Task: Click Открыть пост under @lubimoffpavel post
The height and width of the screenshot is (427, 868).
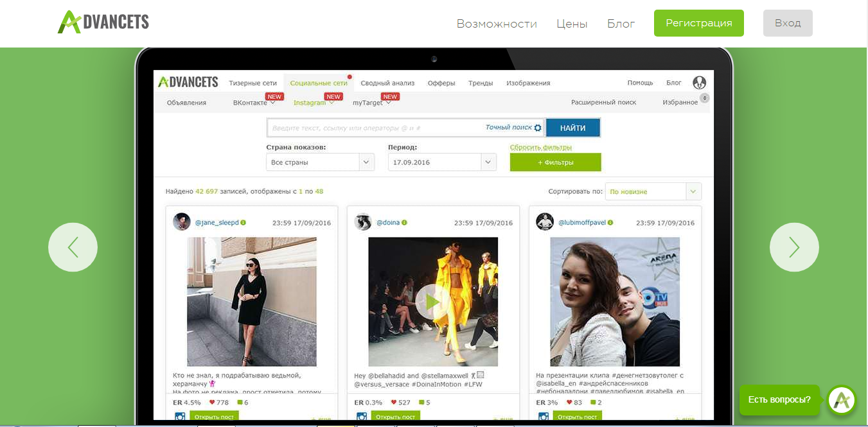Action: [578, 416]
